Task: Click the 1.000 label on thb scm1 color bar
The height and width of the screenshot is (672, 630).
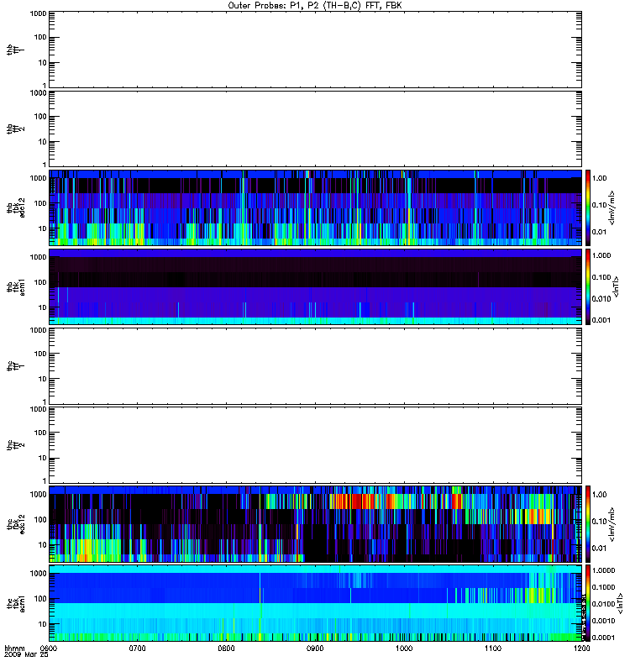Action: (601, 255)
